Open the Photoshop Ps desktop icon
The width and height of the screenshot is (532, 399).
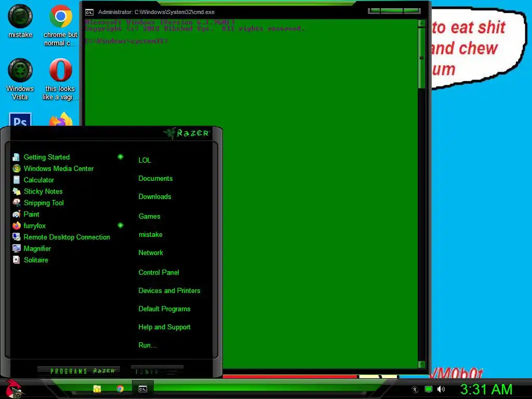20,119
